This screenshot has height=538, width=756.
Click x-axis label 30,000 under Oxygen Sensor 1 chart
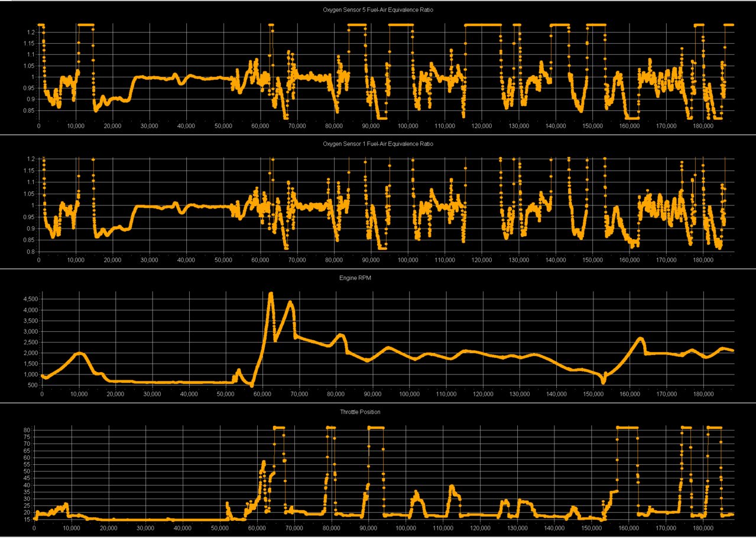click(150, 259)
